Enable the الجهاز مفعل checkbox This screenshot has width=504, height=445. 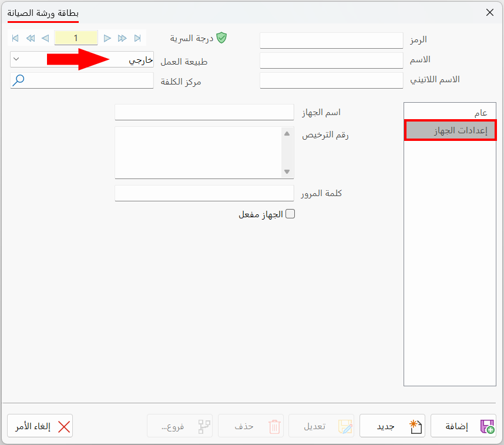coord(290,214)
